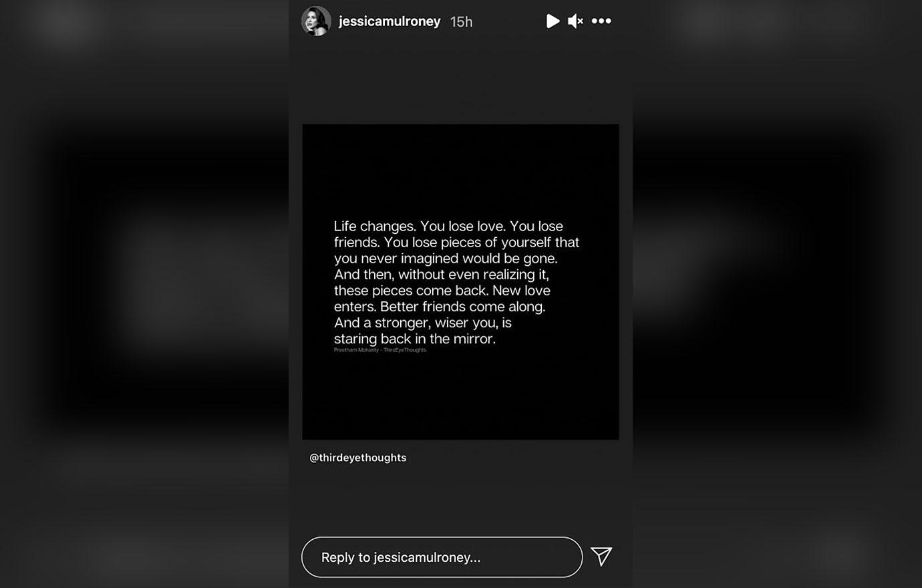Click the blurred previous story on the left
This screenshot has height=588, width=922.
(144, 294)
